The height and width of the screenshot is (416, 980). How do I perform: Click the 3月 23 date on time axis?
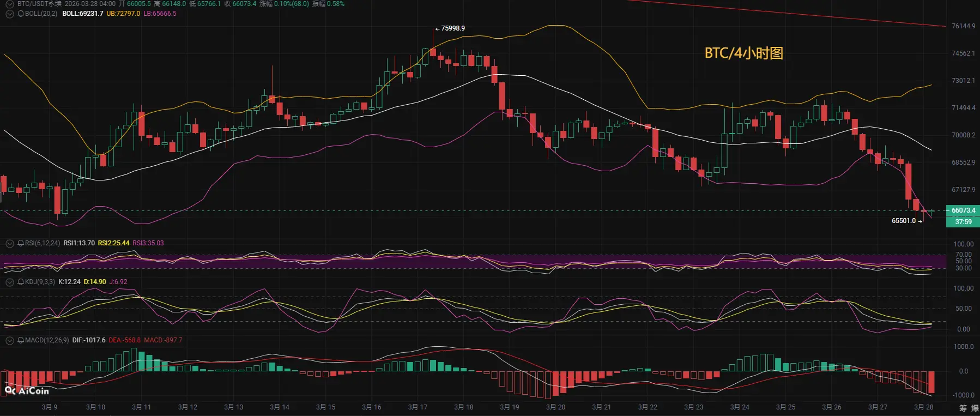coord(694,407)
